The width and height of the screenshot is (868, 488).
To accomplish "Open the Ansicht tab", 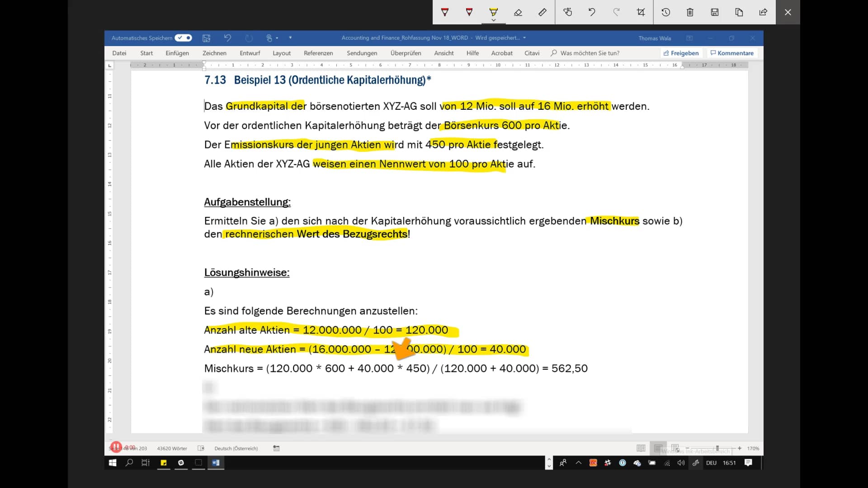I will pyautogui.click(x=444, y=53).
